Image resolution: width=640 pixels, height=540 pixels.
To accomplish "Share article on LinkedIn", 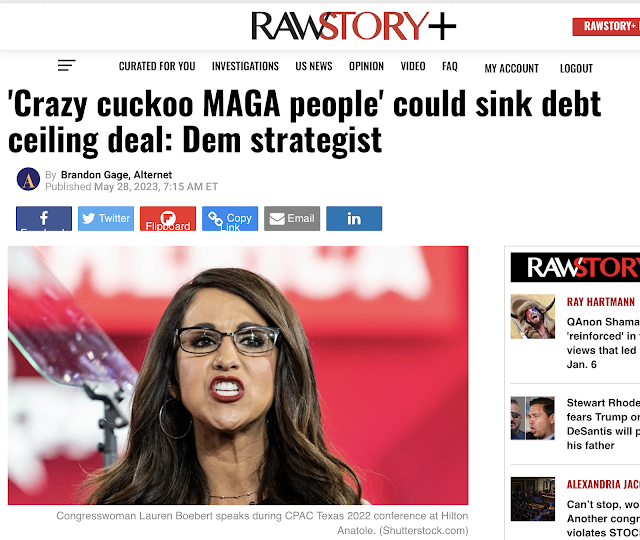I will coord(354,218).
